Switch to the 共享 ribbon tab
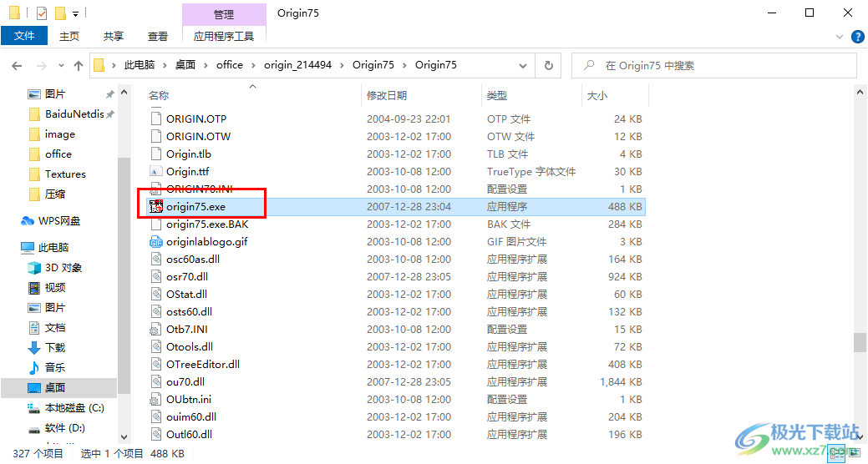This screenshot has height=464, width=868. point(114,36)
